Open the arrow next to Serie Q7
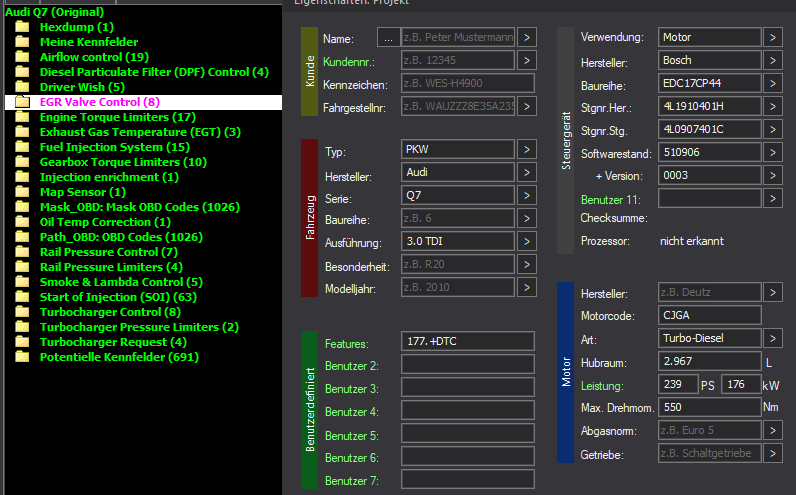 pos(527,195)
